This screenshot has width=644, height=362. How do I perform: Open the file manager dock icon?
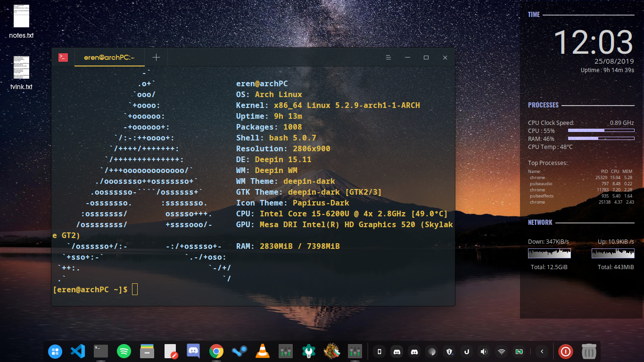click(148, 351)
